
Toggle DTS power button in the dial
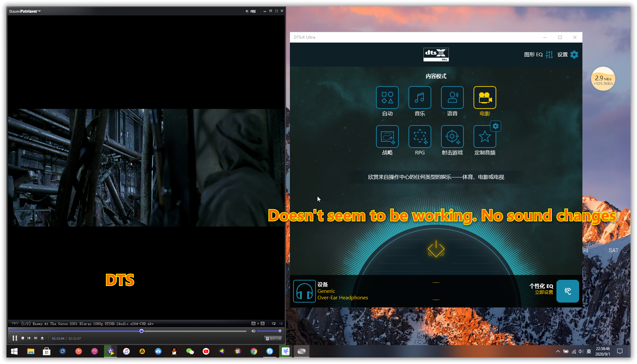pyautogui.click(x=436, y=249)
